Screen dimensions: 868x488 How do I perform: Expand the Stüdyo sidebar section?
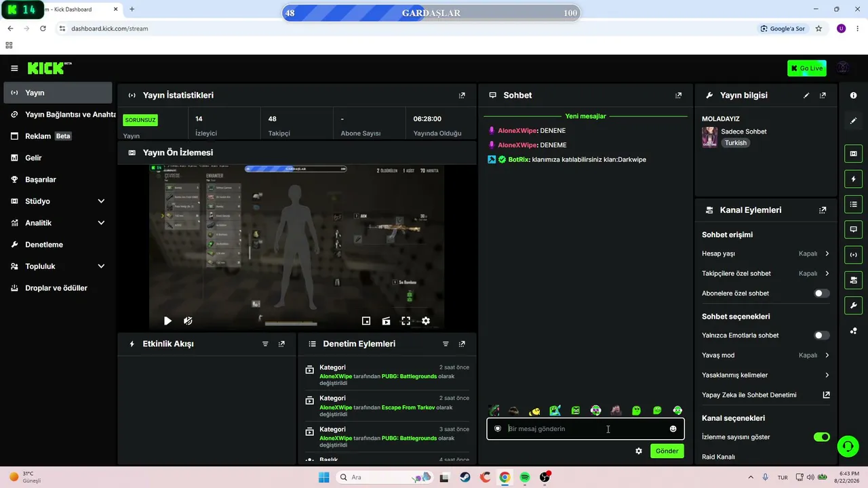click(x=58, y=201)
